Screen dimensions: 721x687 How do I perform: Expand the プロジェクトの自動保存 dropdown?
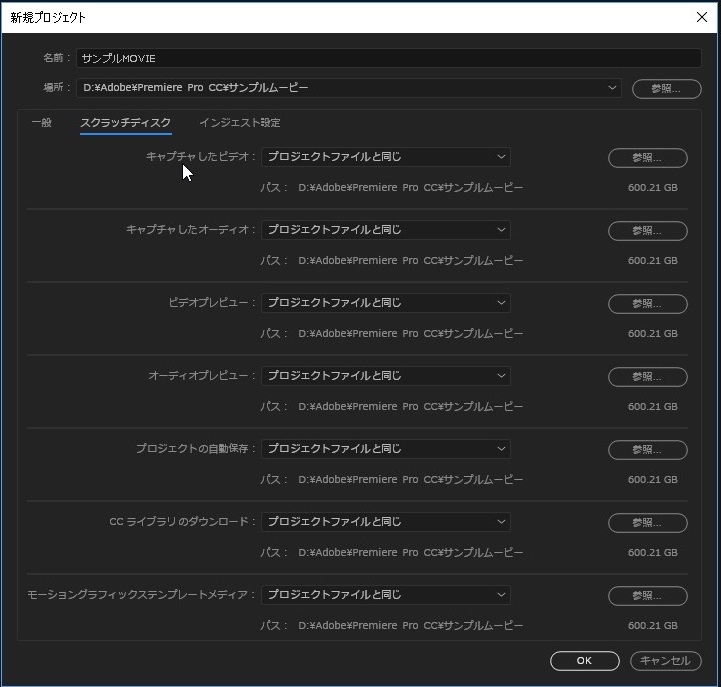(x=385, y=449)
